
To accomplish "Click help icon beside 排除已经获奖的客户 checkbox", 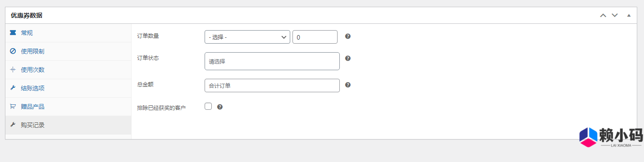I will coord(220,107).
